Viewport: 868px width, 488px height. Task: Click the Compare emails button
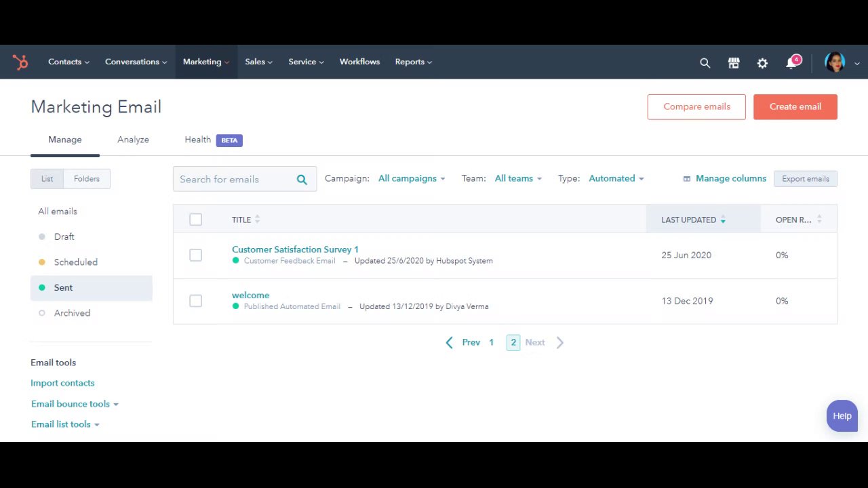(x=696, y=107)
